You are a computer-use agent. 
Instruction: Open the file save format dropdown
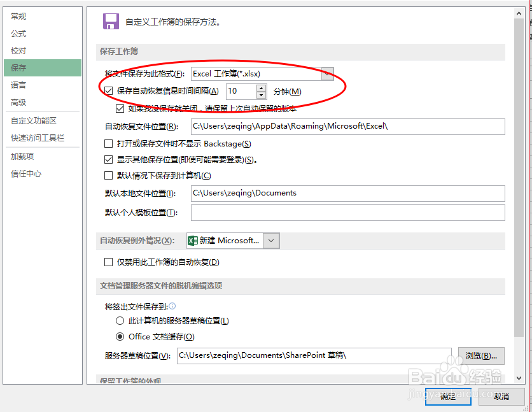click(x=326, y=73)
